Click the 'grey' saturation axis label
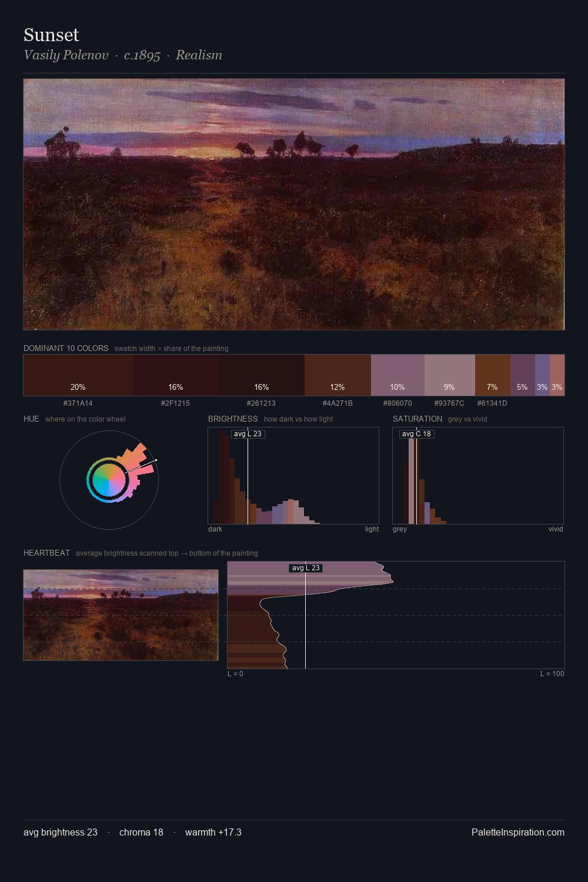The height and width of the screenshot is (882, 588). 400,529
